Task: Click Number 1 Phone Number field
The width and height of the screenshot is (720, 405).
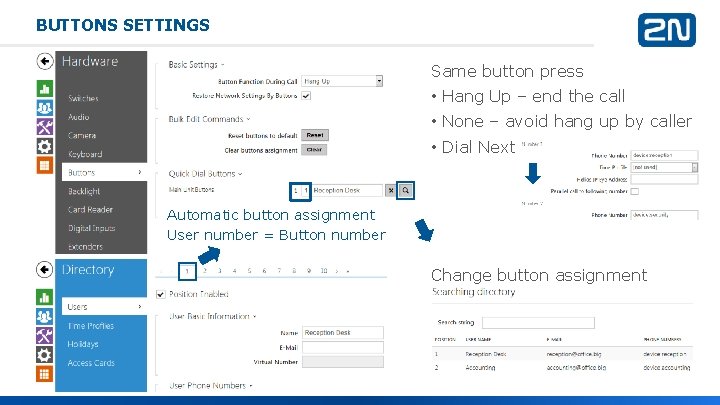Action: 664,156
